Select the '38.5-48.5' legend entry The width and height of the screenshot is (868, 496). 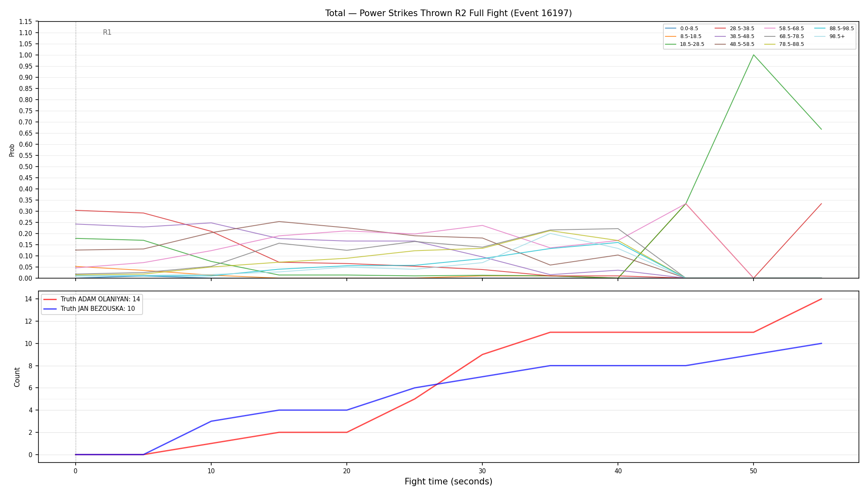click(734, 36)
